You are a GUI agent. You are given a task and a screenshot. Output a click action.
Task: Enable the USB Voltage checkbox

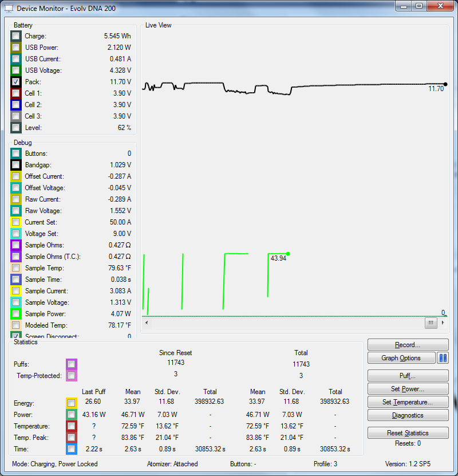(15, 70)
